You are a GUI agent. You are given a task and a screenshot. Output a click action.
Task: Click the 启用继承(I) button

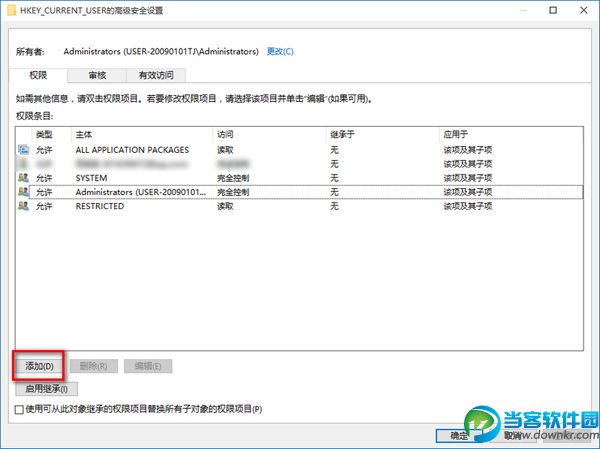pos(46,389)
